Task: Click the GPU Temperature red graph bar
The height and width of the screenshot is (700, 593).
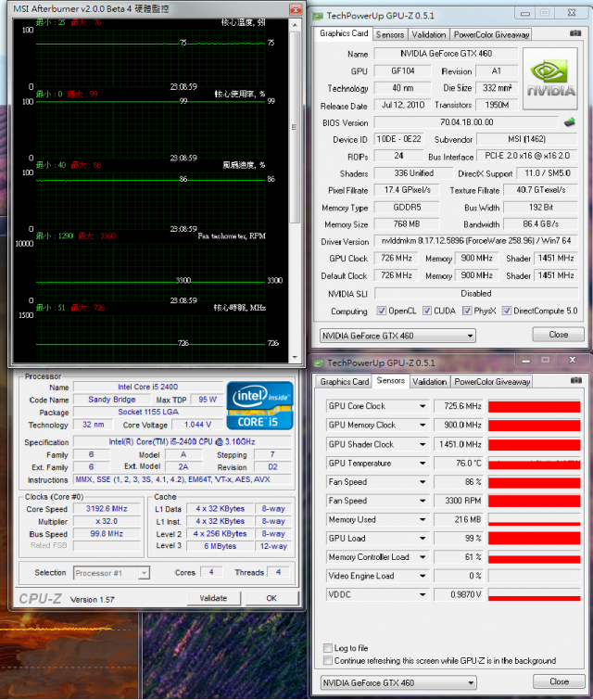Action: point(534,464)
